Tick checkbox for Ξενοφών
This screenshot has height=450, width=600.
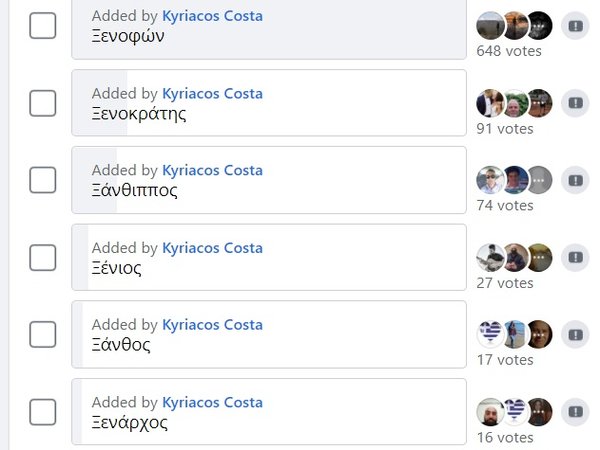(43, 26)
